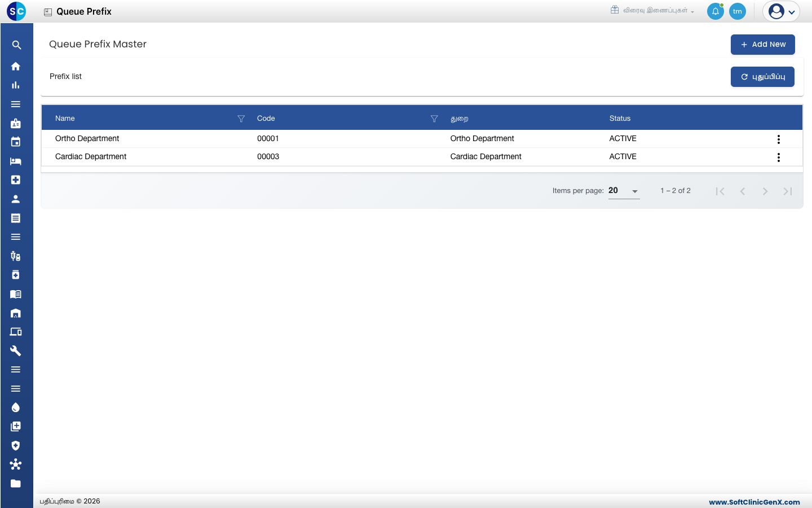Image resolution: width=812 pixels, height=508 pixels.
Task: Click the 'tm' round badge in the header
Action: (738, 11)
